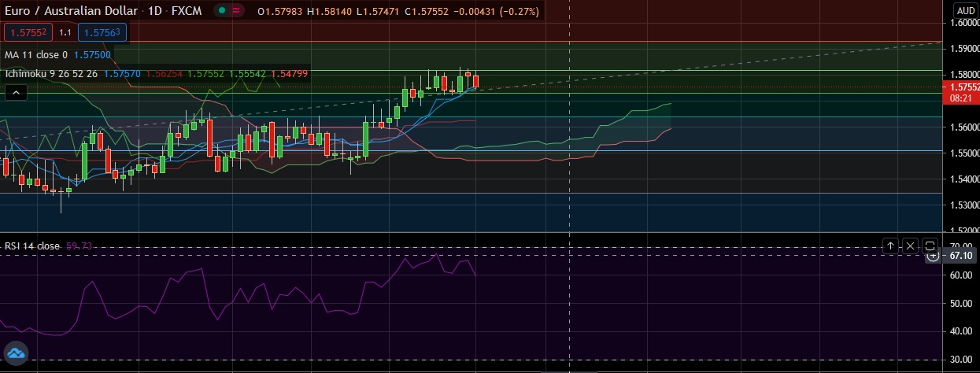This screenshot has height=373, width=980.
Task: Click the Ichimoku value 1.54799
Action: [289, 73]
